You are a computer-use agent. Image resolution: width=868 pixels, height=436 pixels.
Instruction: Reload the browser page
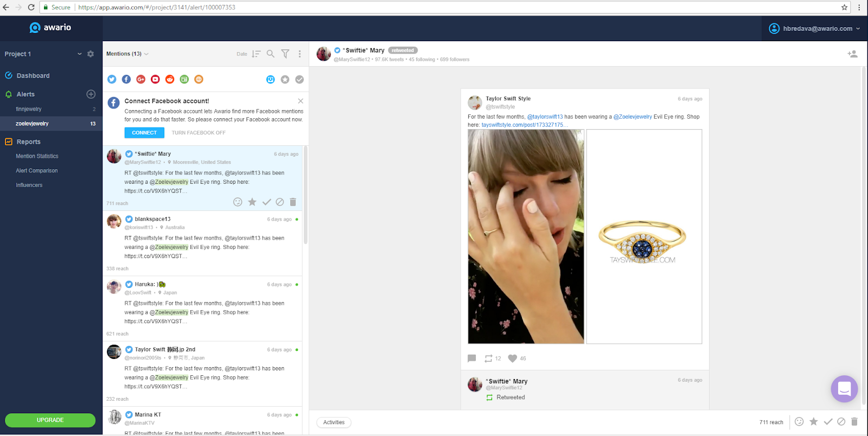[31, 7]
